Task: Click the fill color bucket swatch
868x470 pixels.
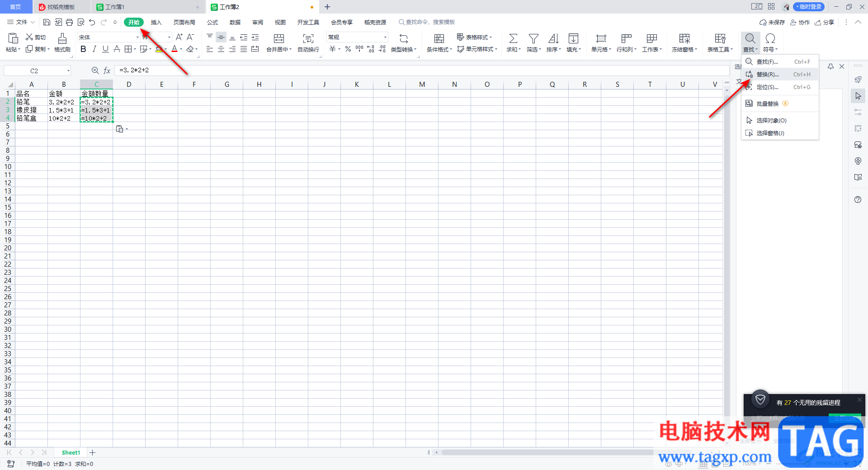Action: (x=159, y=49)
